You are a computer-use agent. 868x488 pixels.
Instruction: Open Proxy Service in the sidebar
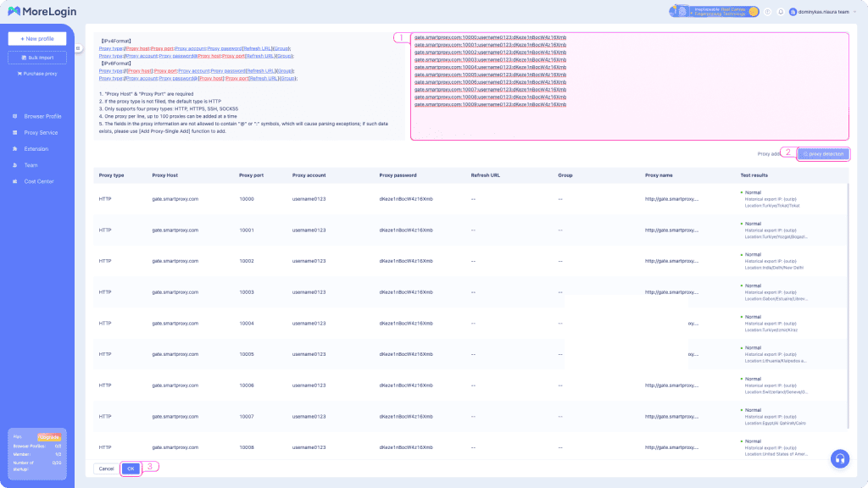point(41,132)
